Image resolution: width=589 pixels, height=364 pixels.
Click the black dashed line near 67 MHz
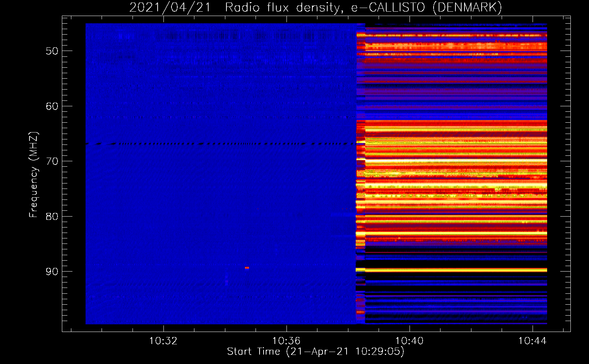click(x=220, y=144)
